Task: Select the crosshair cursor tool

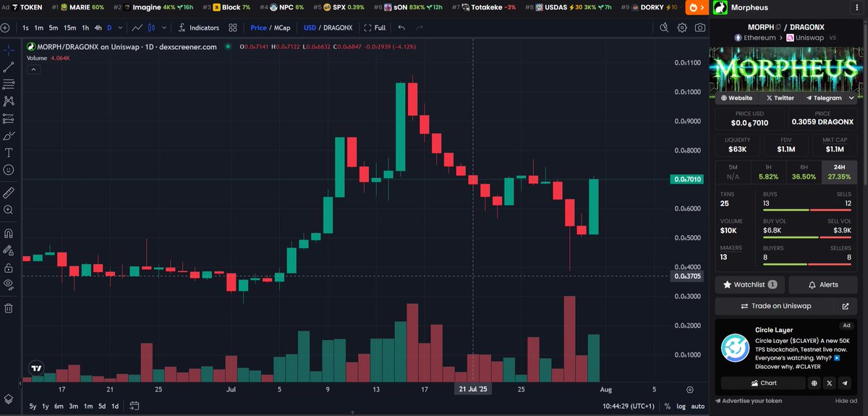Action: pyautogui.click(x=9, y=50)
